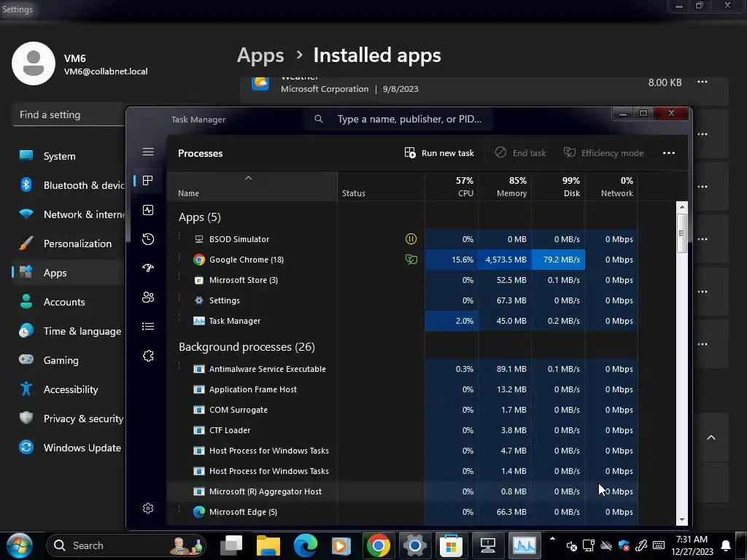The image size is (747, 560).
Task: Click scroll down arrow of process list
Action: (x=682, y=520)
